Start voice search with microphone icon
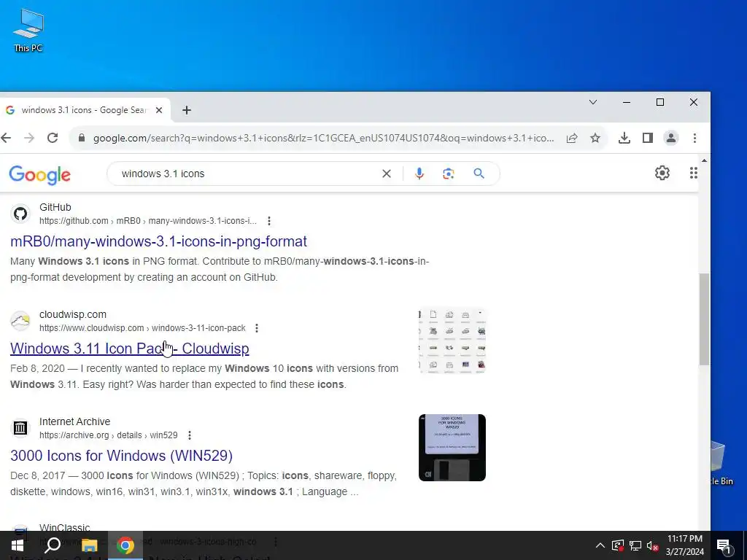Viewport: 747px width, 560px height. [419, 174]
